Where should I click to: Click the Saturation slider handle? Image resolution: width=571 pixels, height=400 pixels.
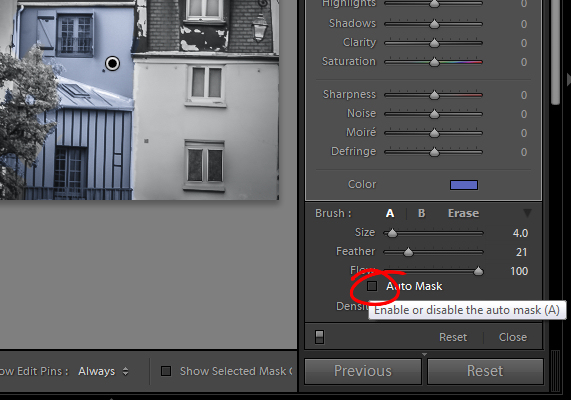434,62
